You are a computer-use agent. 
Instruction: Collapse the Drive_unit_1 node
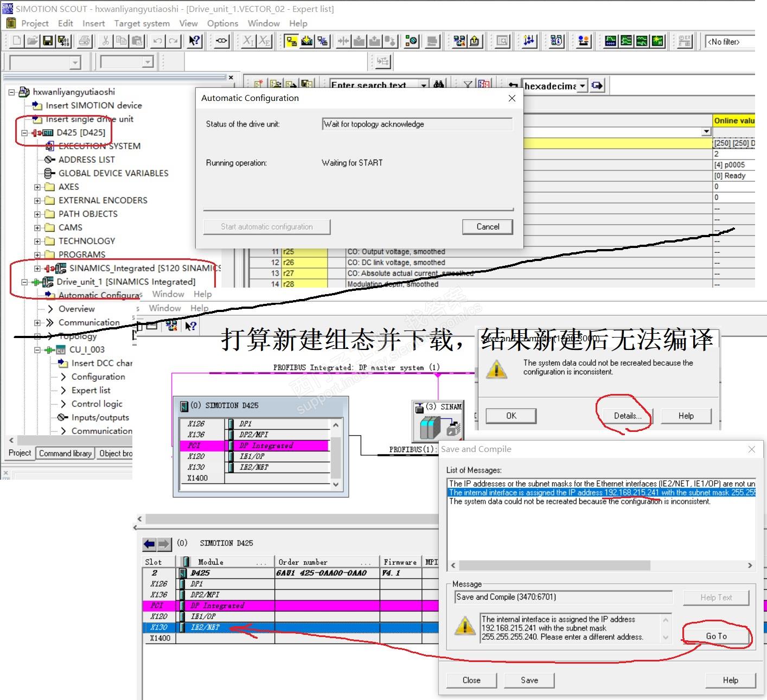pyautogui.click(x=24, y=282)
